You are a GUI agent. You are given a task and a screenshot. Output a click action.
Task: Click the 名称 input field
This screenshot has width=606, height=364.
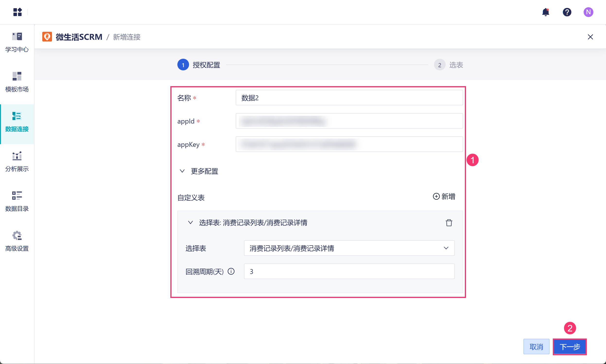[x=349, y=98]
